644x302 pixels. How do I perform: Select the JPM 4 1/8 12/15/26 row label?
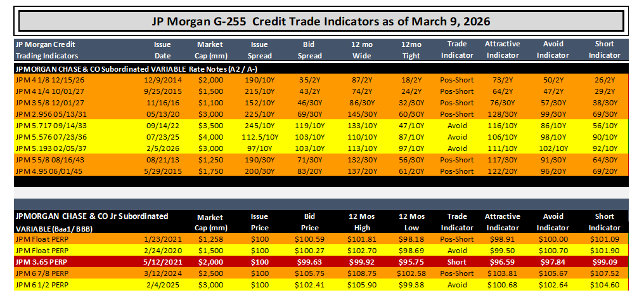point(49,80)
